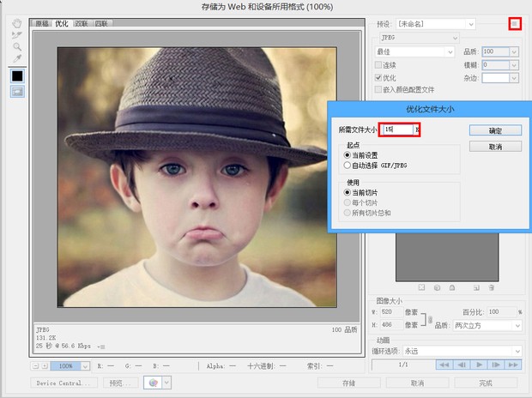Click the image width W field
532x398 pixels.
pos(391,312)
